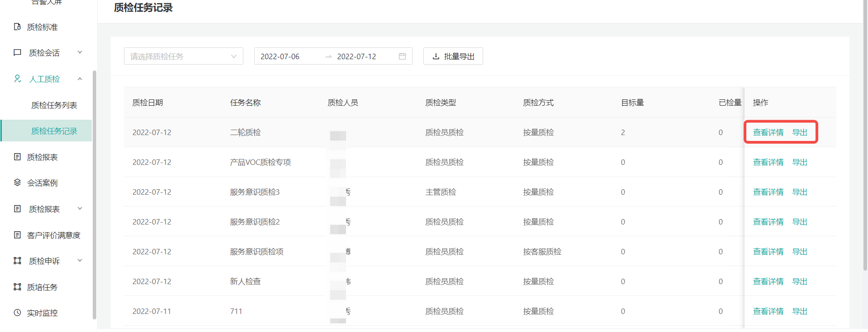The height and width of the screenshot is (332, 868).
Task: Click the 2022-07-11 date cell
Action: tap(152, 311)
